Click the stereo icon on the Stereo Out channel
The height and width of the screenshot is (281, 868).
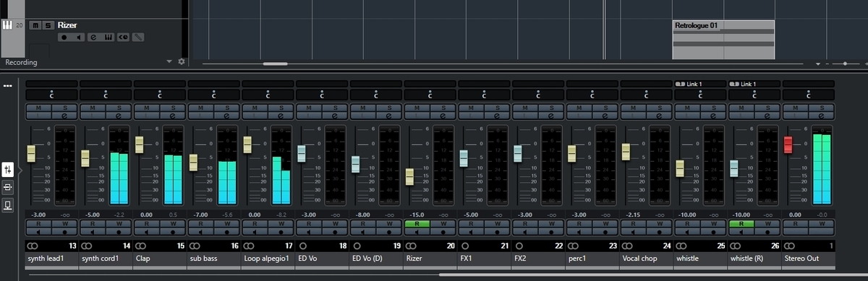coord(790,246)
